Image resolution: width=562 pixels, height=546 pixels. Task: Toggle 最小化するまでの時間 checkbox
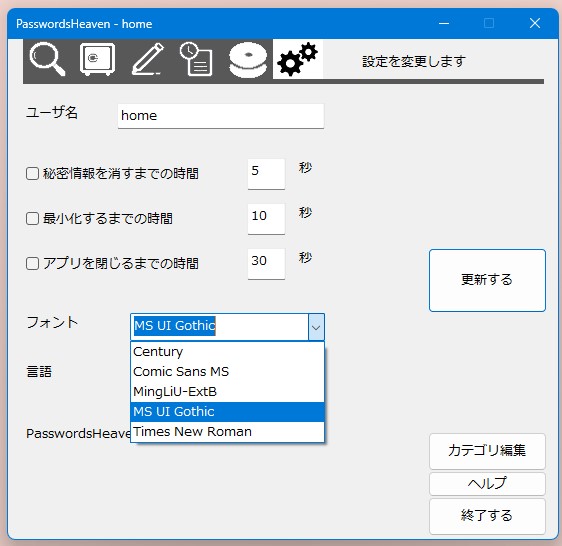(x=32, y=219)
